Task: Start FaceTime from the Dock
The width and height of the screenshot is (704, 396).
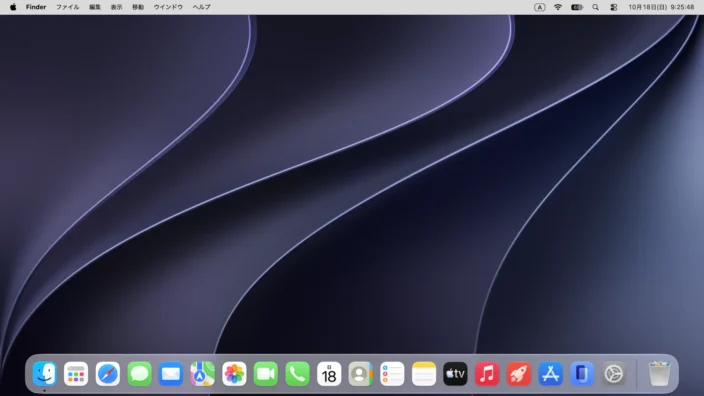Action: click(266, 374)
